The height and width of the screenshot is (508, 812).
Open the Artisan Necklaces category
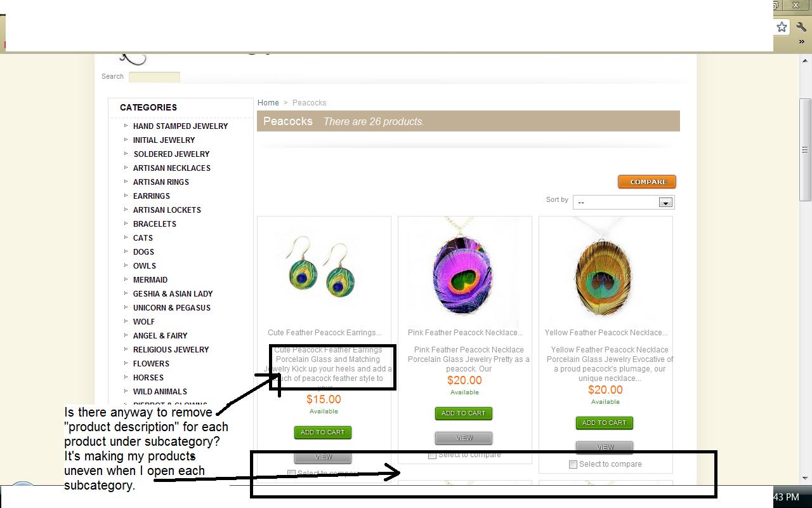pyautogui.click(x=172, y=168)
